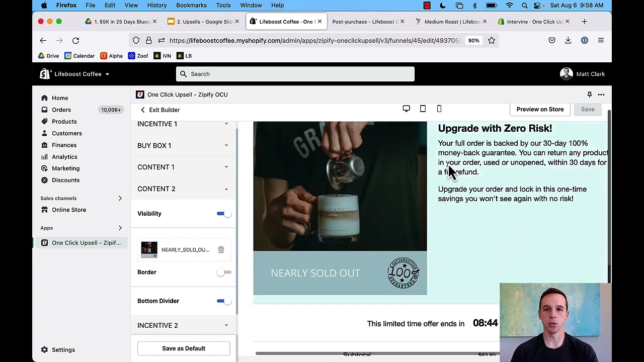Open Discounts in sidebar

[65, 180]
